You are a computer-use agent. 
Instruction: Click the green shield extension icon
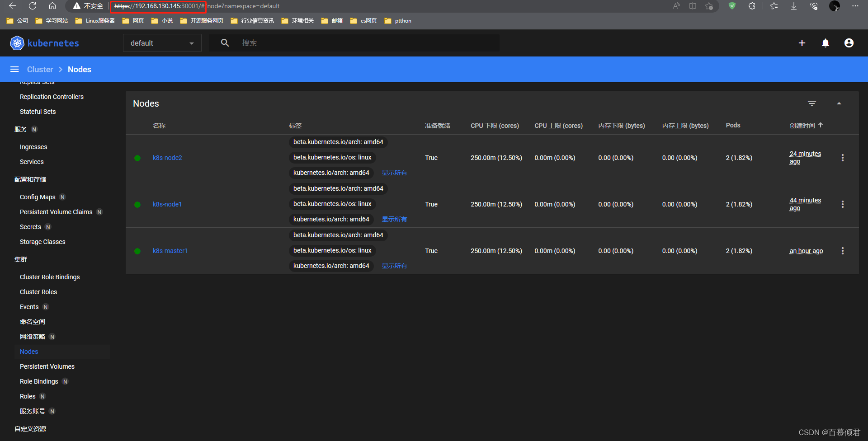(x=732, y=6)
